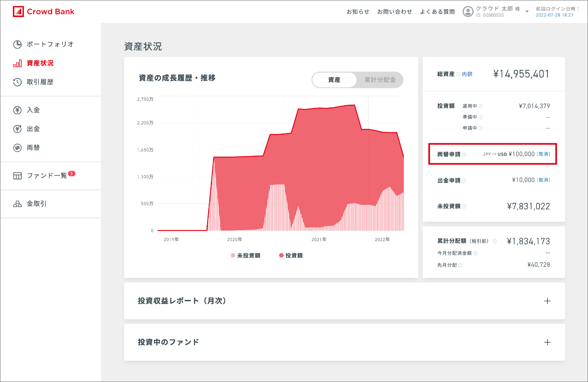Click the 取引履歴 clock history icon
Screen dimensions: 588x382
[17, 82]
